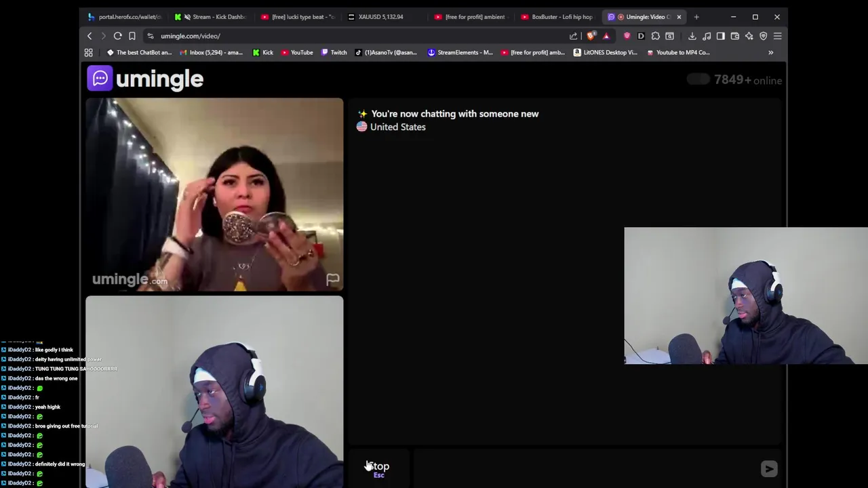Bookmark this page with the bookmark icon
The image size is (868, 488).
pos(132,36)
